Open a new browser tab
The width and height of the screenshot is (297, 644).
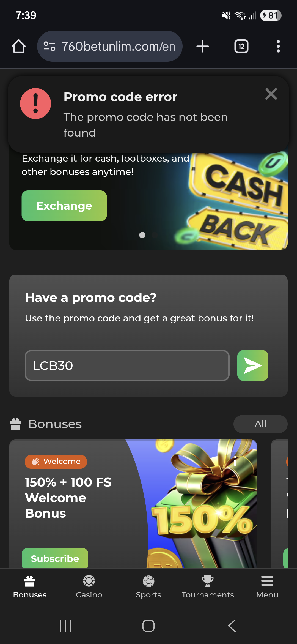(x=203, y=46)
